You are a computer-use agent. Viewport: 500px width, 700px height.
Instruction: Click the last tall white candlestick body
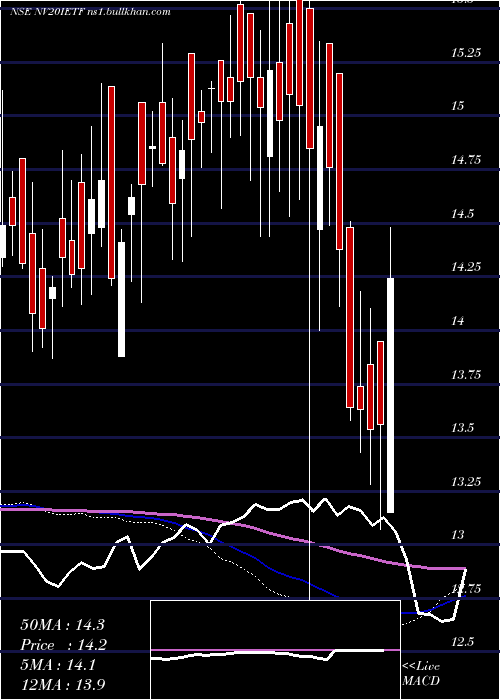(390, 395)
